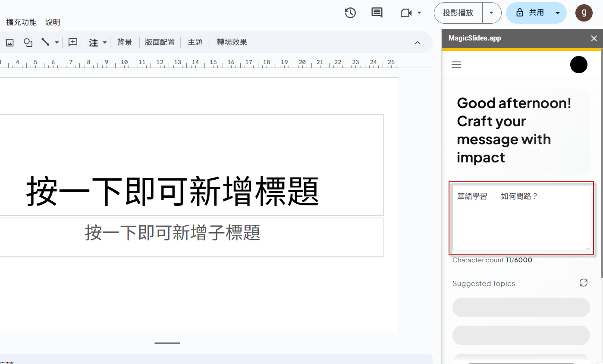The width and height of the screenshot is (603, 364).
Task: Click the Google account avatar
Action: pyautogui.click(x=584, y=13)
